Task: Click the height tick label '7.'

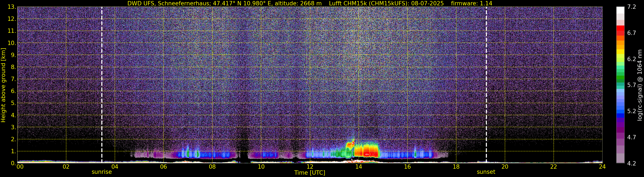Action: [13, 79]
